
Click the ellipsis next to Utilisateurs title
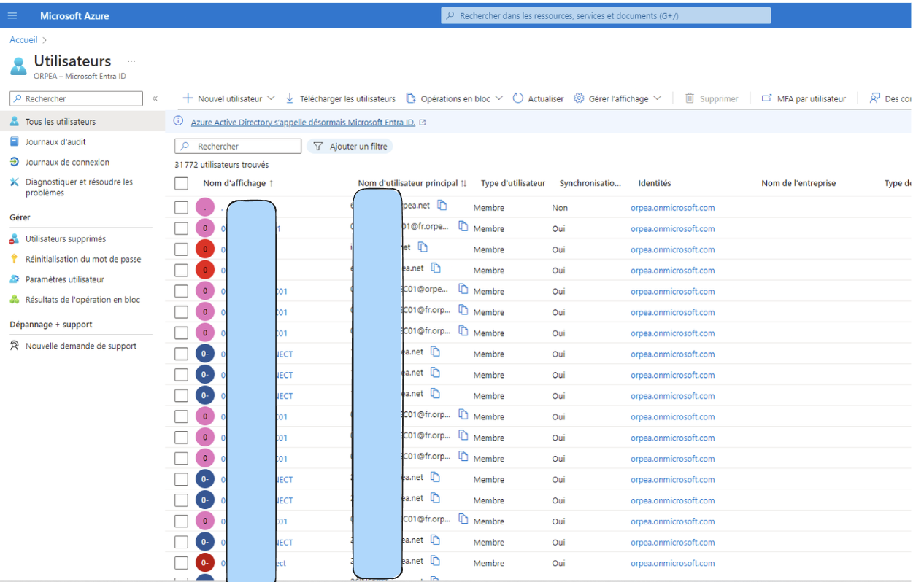[131, 61]
